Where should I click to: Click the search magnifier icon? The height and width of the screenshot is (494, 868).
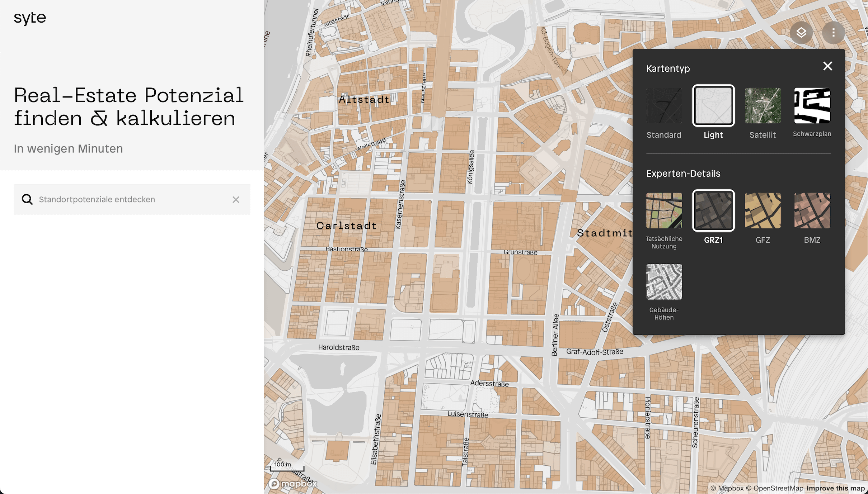(27, 199)
